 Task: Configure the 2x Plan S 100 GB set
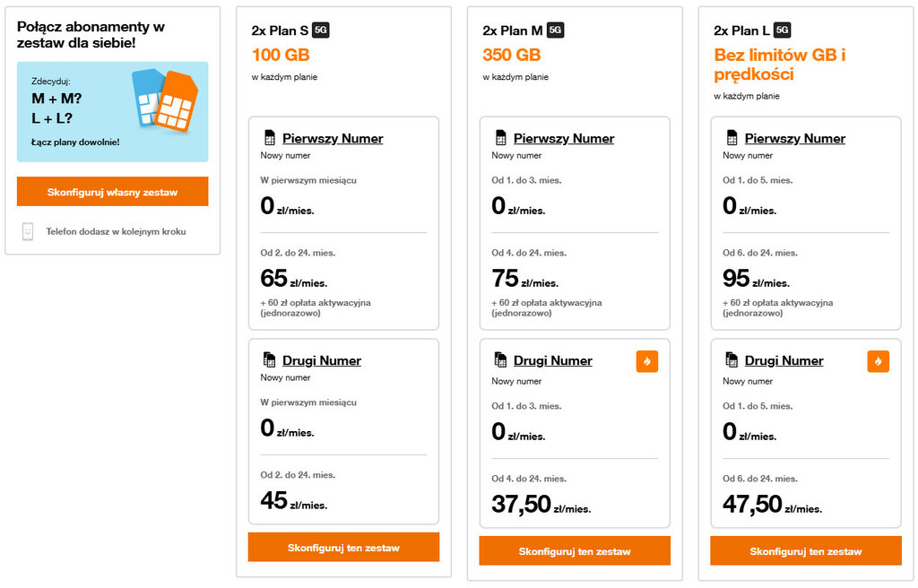[x=343, y=547]
